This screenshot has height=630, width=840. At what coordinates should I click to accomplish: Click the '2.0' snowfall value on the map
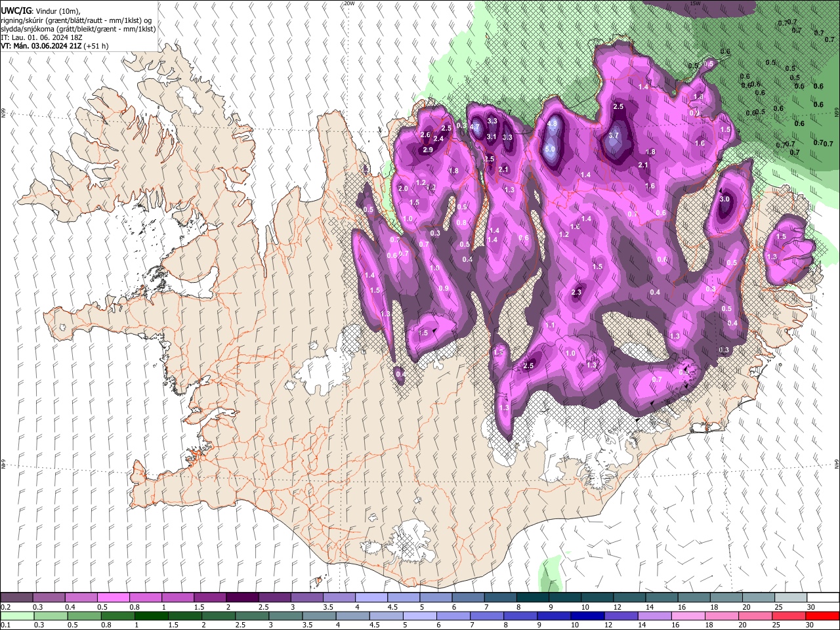pos(403,189)
